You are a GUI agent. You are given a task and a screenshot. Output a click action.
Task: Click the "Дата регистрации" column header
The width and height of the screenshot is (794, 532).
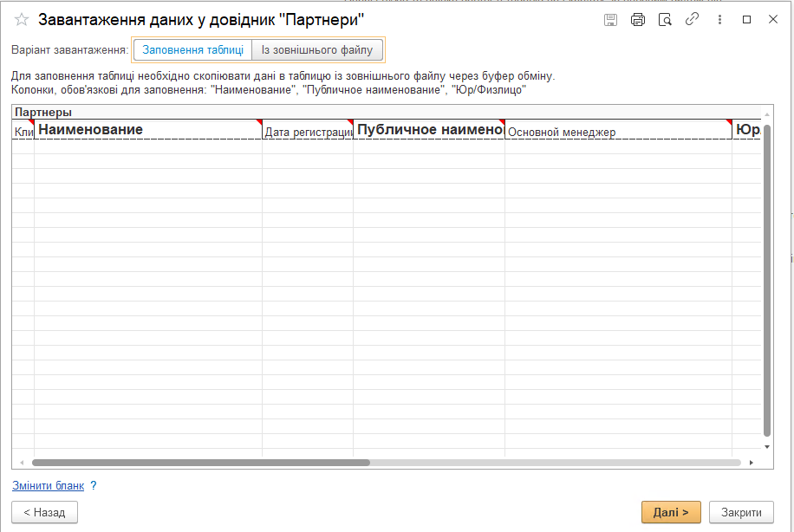coord(308,130)
